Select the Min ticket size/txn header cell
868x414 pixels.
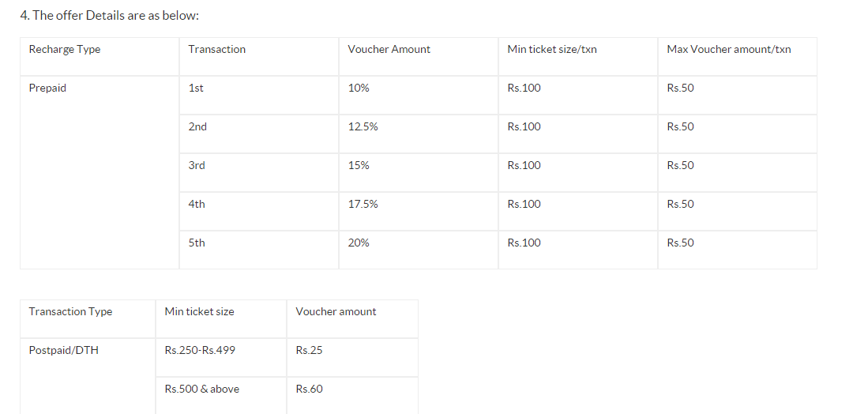pyautogui.click(x=551, y=50)
